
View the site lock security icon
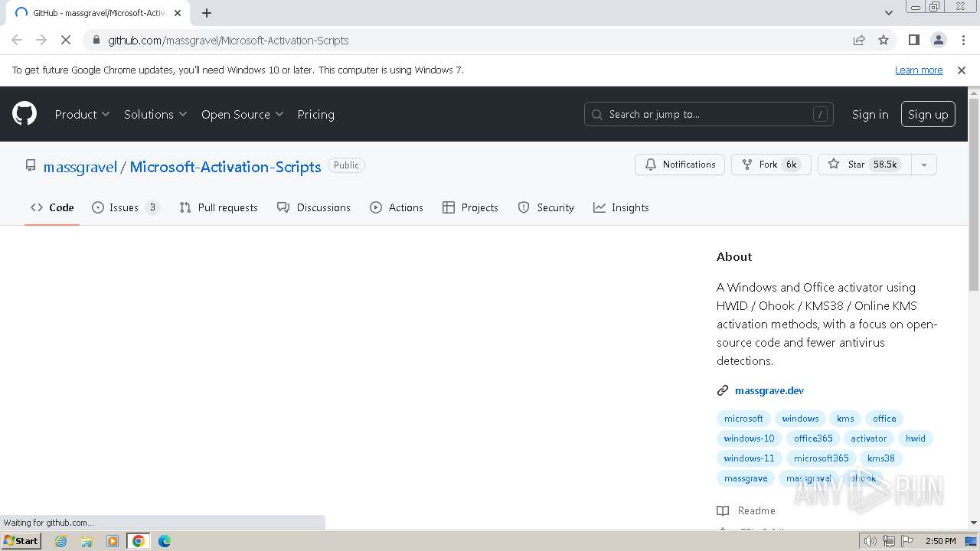95,40
